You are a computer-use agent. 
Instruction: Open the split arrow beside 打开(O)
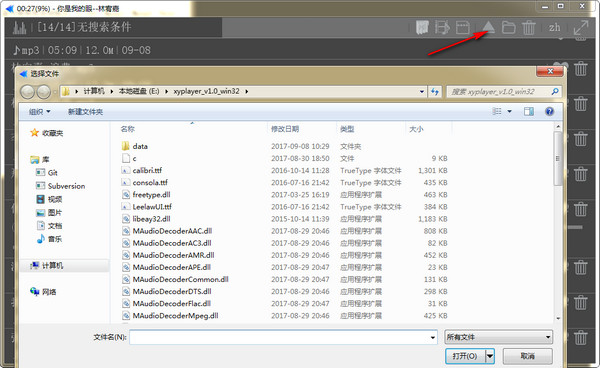(x=490, y=356)
